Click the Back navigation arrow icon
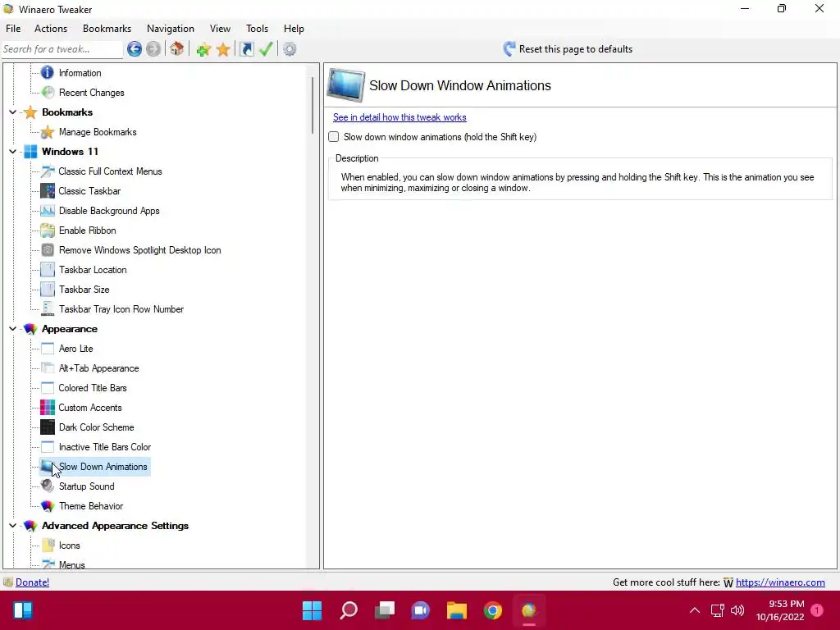The height and width of the screenshot is (630, 840). pos(135,49)
